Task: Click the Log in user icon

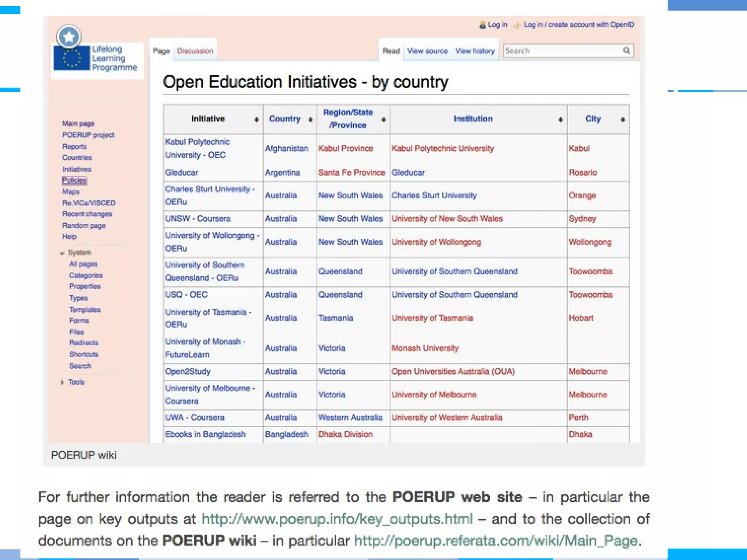Action: pos(483,25)
